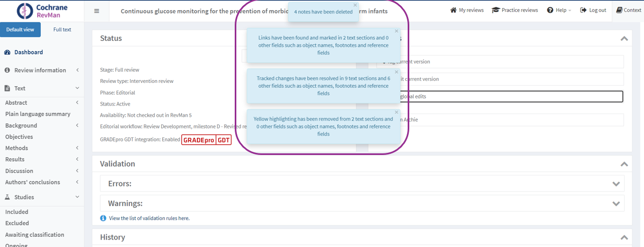Close the '4 notes have been deleted' notification
Screen dimensions: 644x247
pyautogui.click(x=355, y=5)
